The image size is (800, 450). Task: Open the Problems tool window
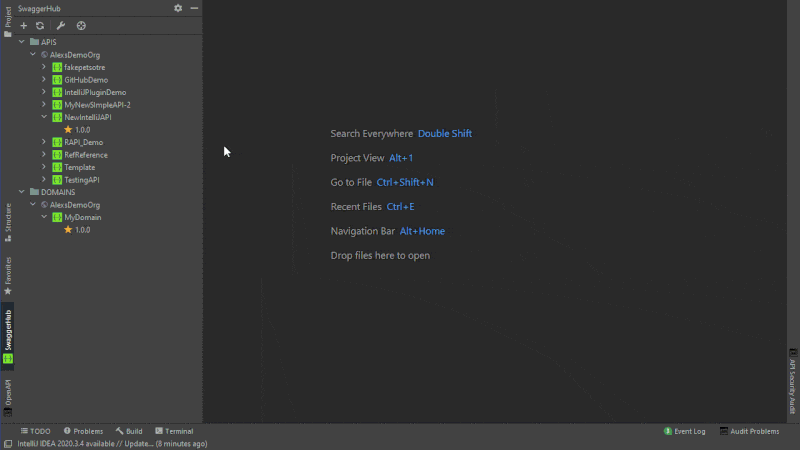point(83,431)
